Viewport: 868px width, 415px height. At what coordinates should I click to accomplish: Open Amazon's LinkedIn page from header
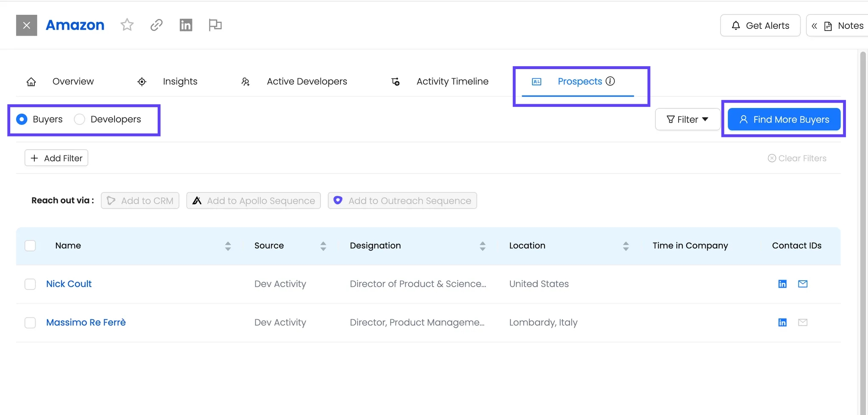[x=186, y=25]
